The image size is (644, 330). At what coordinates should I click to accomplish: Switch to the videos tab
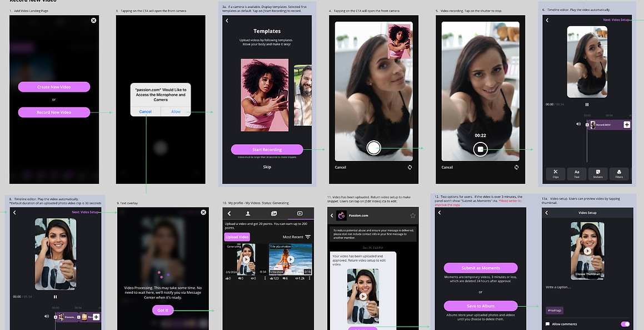point(300,214)
